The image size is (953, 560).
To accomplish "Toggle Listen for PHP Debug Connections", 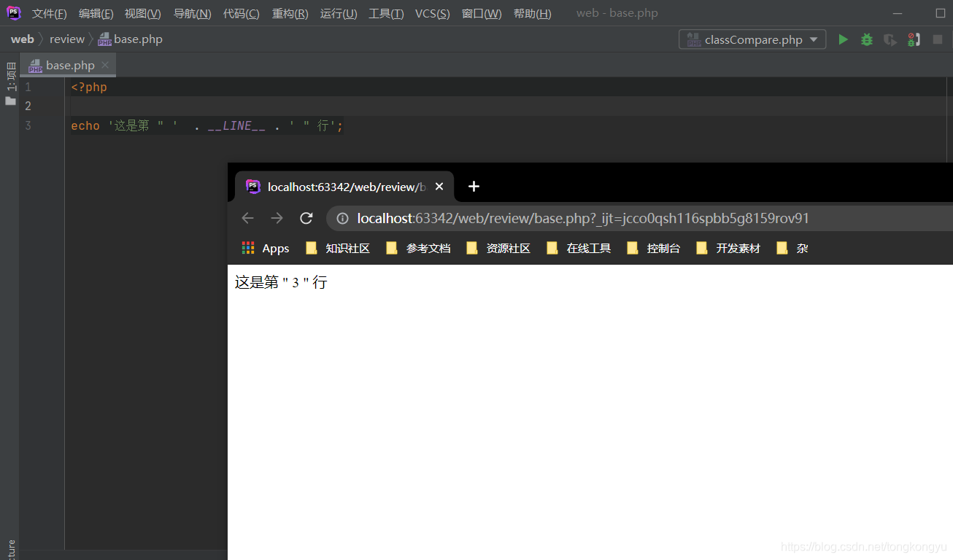I will 914,39.
